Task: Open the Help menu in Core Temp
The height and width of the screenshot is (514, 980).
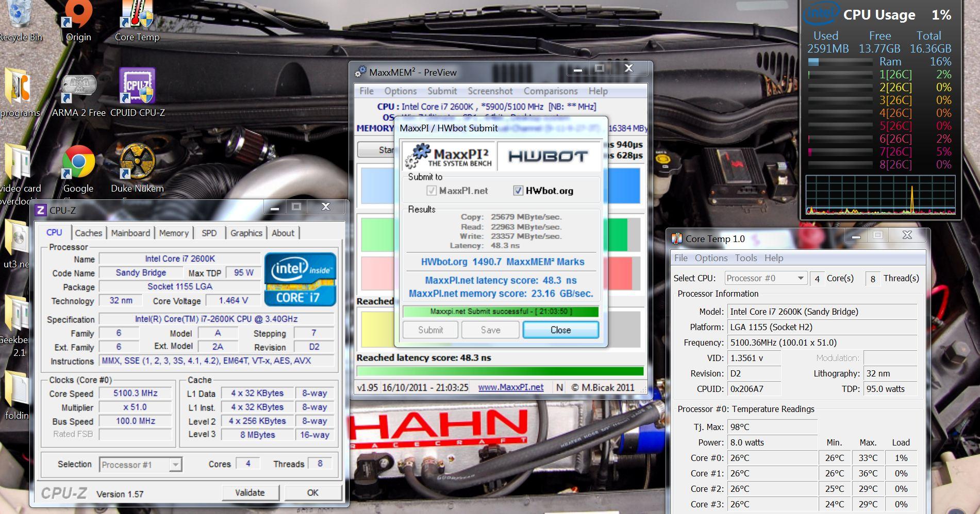Action: click(x=774, y=258)
